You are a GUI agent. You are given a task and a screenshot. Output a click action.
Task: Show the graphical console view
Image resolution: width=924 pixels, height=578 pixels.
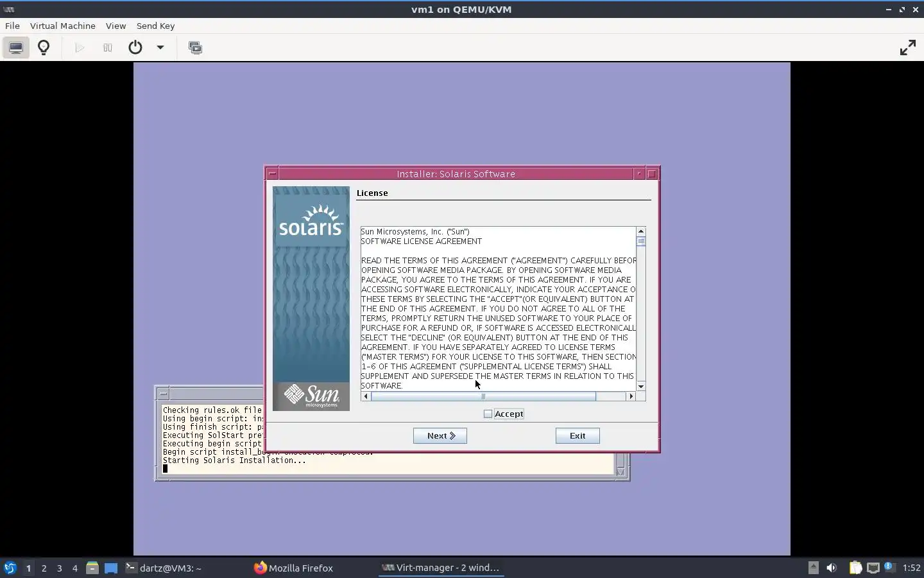coord(16,48)
